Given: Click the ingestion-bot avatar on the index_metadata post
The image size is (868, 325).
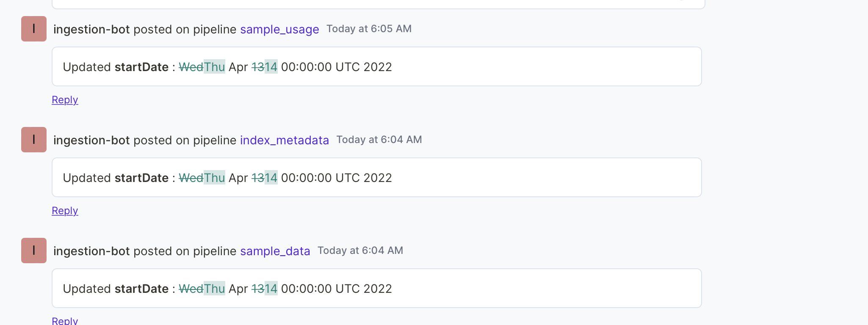Looking at the screenshot, I should [33, 140].
